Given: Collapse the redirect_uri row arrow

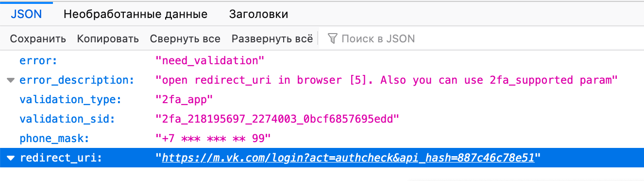Looking at the screenshot, I should point(11,158).
